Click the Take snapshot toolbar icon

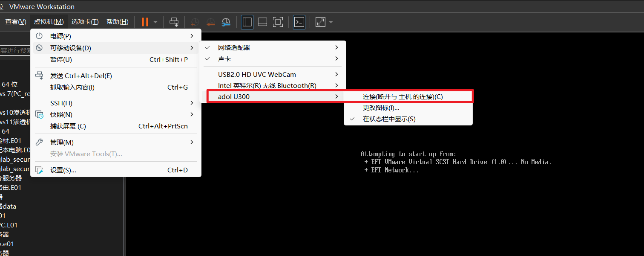(195, 22)
